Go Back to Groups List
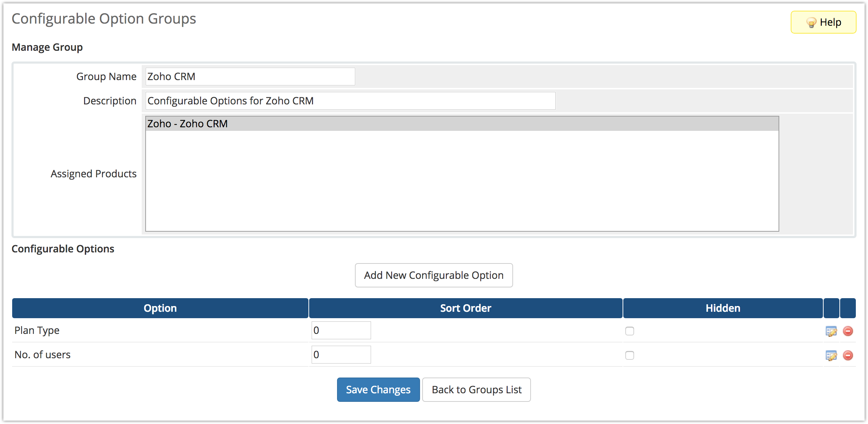The height and width of the screenshot is (424, 868). coord(477,390)
